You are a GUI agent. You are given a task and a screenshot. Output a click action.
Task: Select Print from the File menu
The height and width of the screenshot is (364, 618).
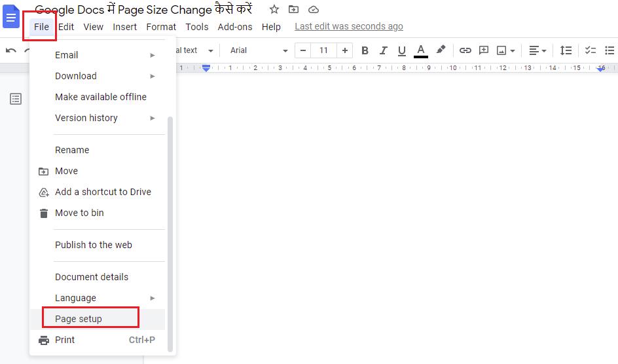(x=99, y=340)
